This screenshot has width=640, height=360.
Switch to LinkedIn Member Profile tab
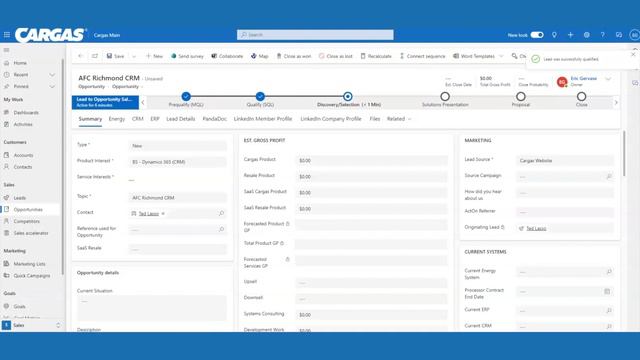[263, 119]
